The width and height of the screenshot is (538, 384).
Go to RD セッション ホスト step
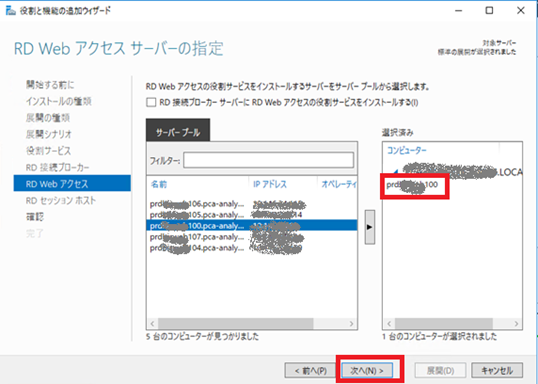(61, 200)
